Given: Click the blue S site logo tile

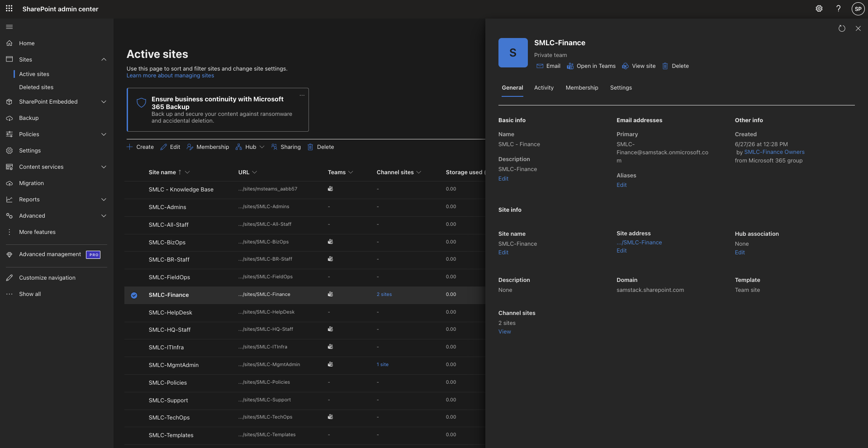Looking at the screenshot, I should click(x=513, y=53).
